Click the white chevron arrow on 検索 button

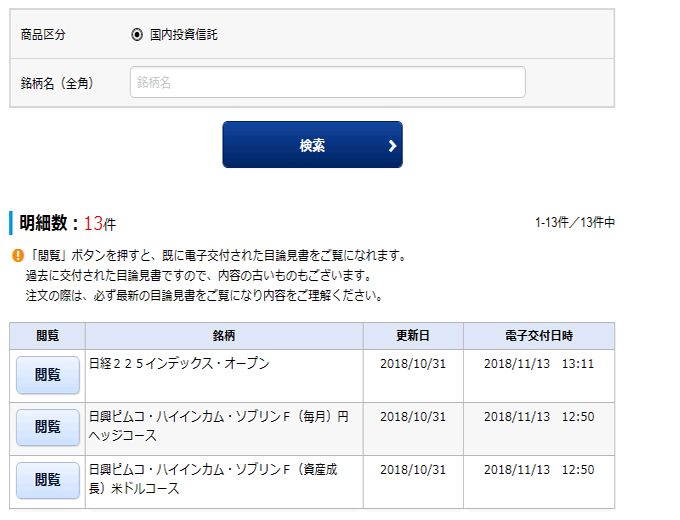(392, 146)
